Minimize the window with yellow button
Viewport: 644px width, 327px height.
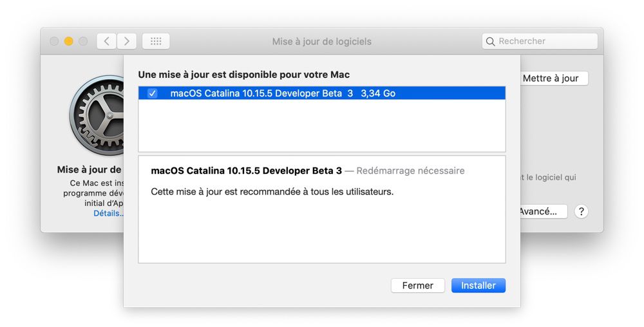[x=69, y=41]
